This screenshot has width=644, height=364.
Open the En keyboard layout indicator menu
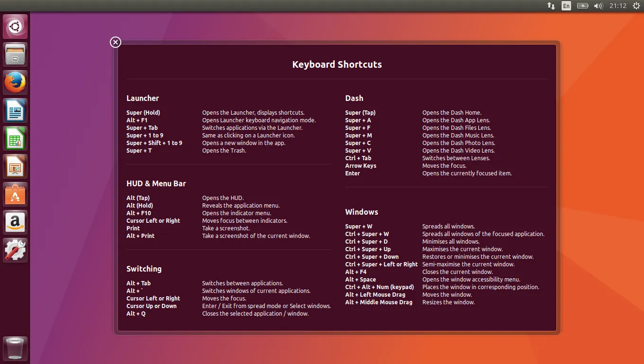(x=566, y=6)
